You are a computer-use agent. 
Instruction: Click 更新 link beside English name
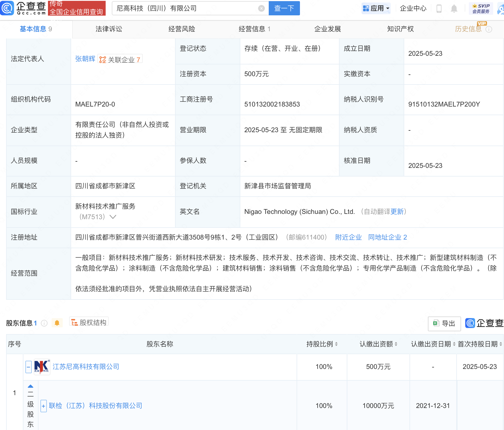click(397, 212)
